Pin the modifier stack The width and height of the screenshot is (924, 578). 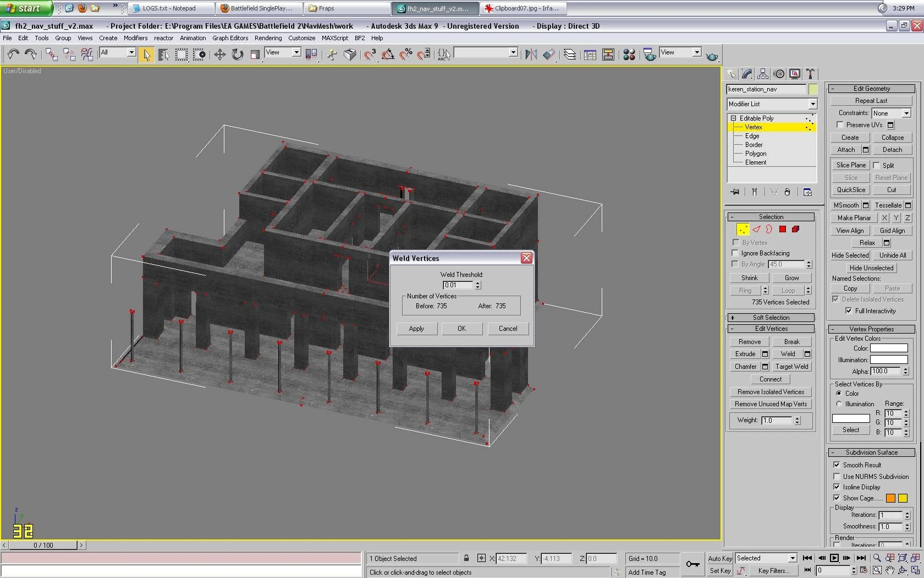click(735, 192)
